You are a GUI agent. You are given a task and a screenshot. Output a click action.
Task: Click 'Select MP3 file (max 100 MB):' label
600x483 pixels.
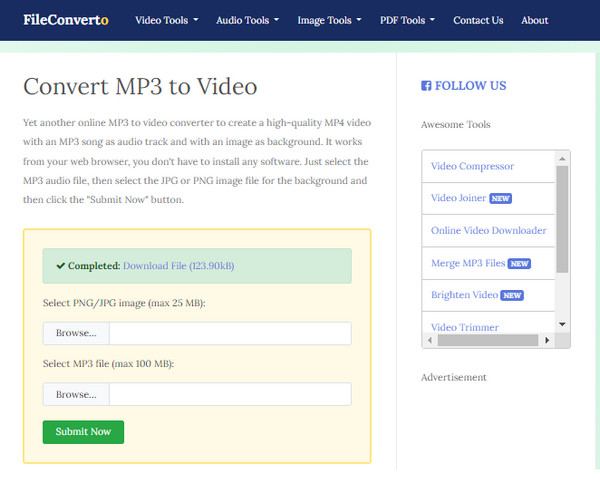pyautogui.click(x=108, y=364)
